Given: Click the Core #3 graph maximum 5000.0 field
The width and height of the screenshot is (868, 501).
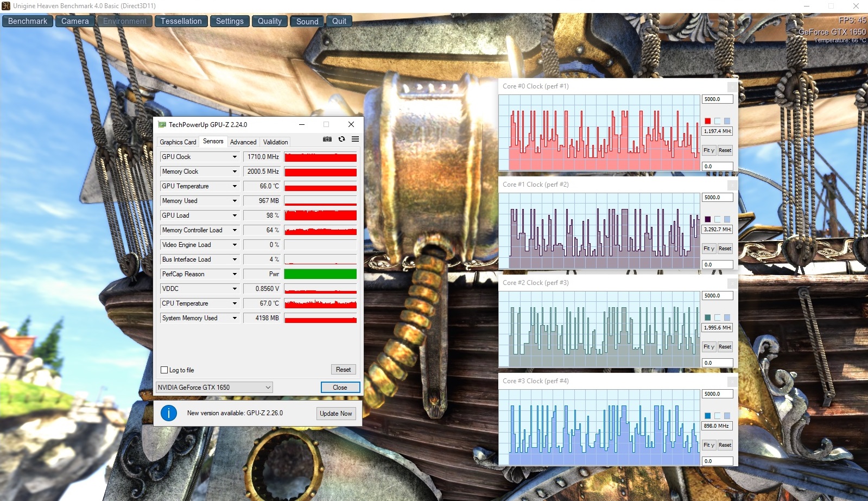Looking at the screenshot, I should pos(718,394).
